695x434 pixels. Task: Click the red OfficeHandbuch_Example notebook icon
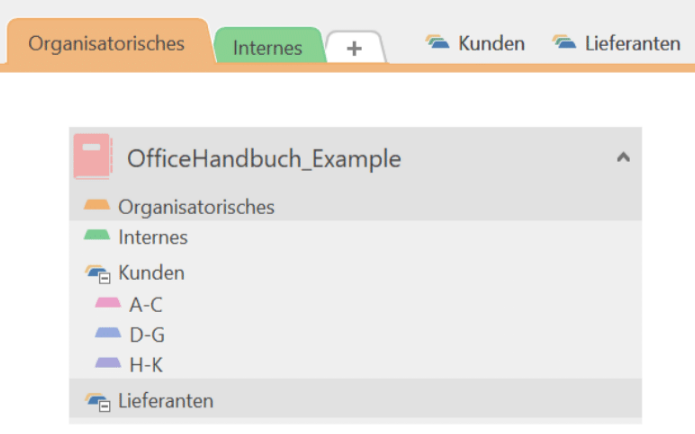[x=92, y=157]
